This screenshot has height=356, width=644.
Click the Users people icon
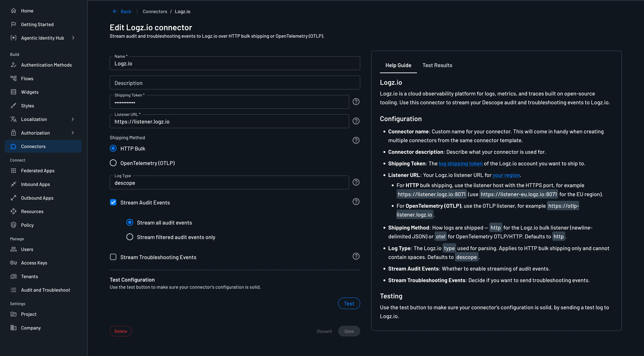click(x=13, y=249)
